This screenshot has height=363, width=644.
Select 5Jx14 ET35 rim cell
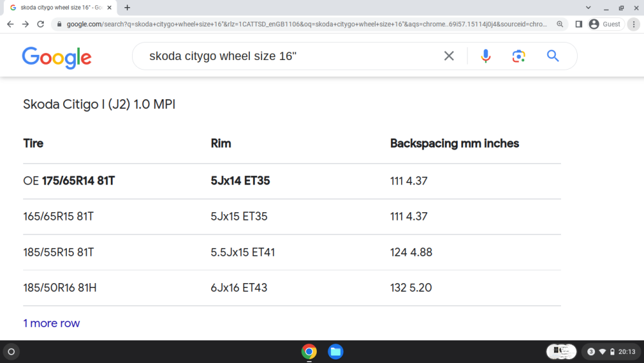coord(240,181)
